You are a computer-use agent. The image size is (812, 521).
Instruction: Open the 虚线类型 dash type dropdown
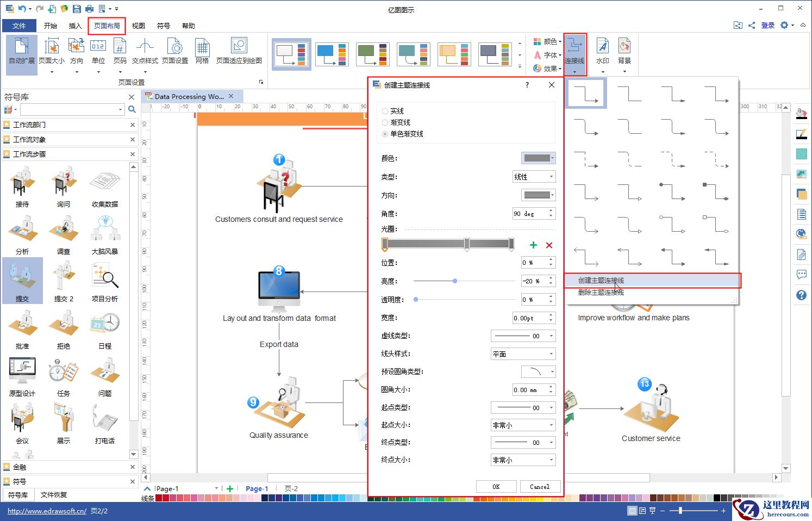(523, 336)
